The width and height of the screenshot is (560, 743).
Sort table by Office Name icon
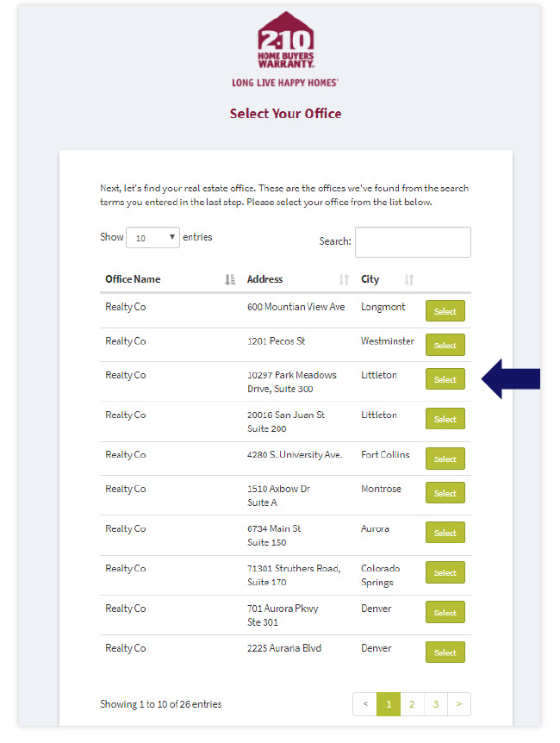(x=230, y=279)
